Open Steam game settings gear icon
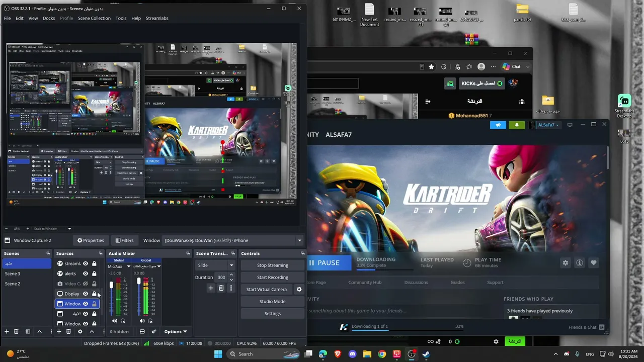The width and height of the screenshot is (644, 362). [566, 263]
